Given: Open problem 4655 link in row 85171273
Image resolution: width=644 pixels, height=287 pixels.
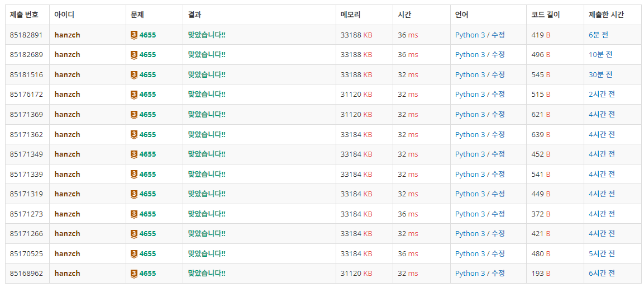Looking at the screenshot, I should [148, 214].
